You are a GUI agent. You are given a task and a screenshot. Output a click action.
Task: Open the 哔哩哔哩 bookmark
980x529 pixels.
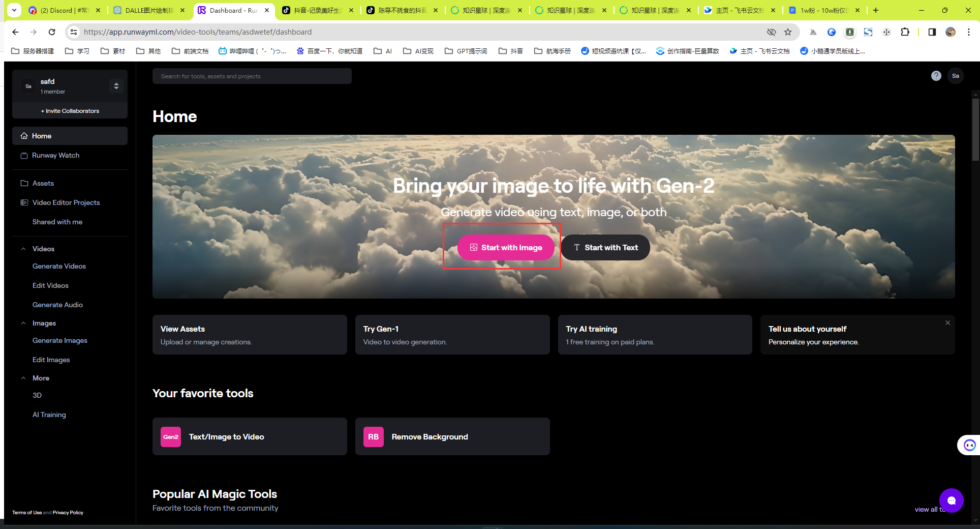(x=252, y=51)
